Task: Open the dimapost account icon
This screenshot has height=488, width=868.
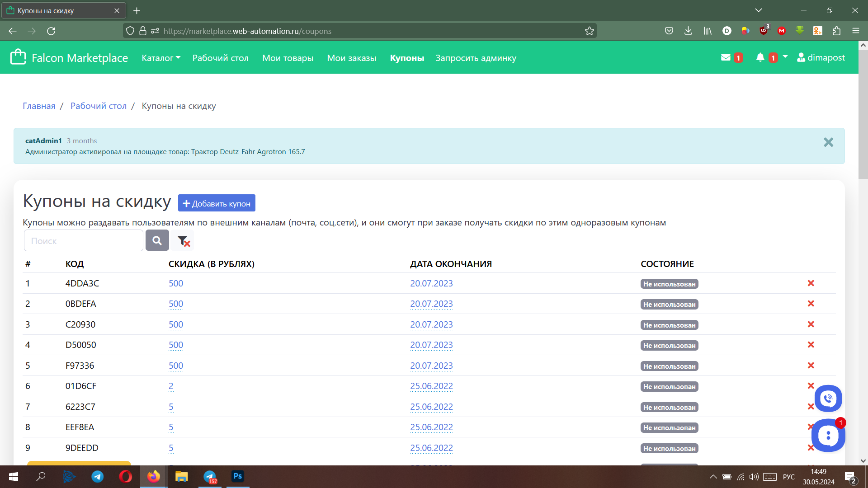Action: 821,57
